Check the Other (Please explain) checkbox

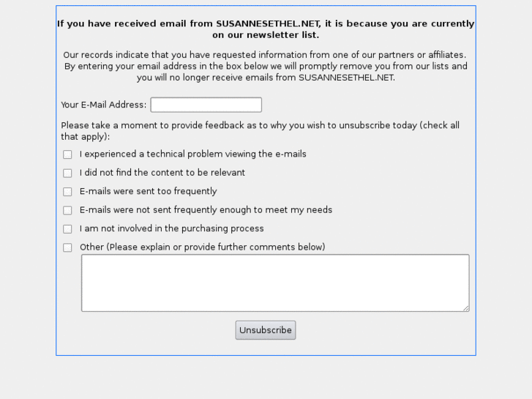(x=67, y=247)
